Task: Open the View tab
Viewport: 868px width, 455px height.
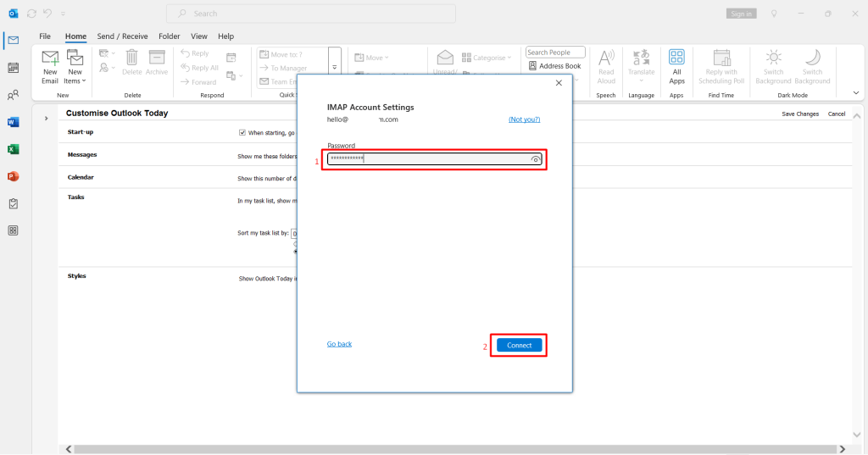Action: pos(199,36)
